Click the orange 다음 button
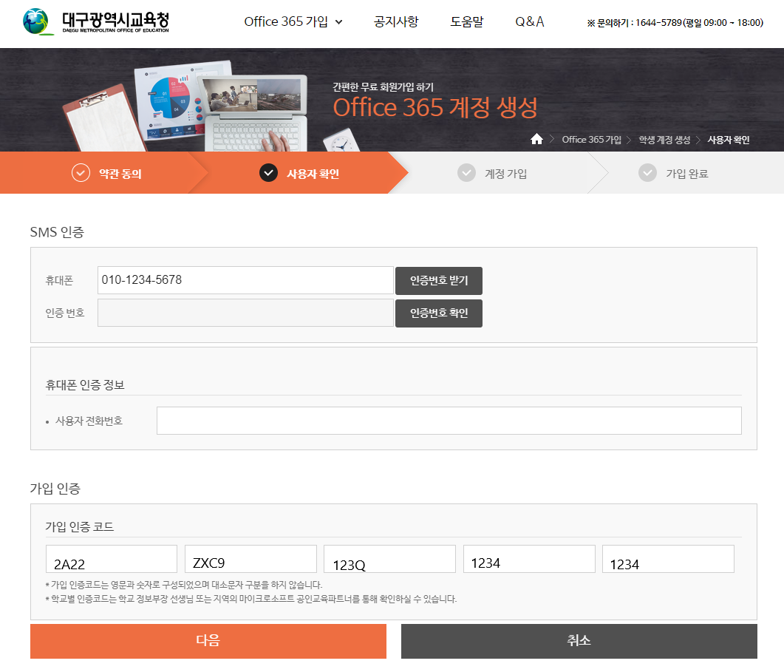Screen dimensions: 784x672 208,641
